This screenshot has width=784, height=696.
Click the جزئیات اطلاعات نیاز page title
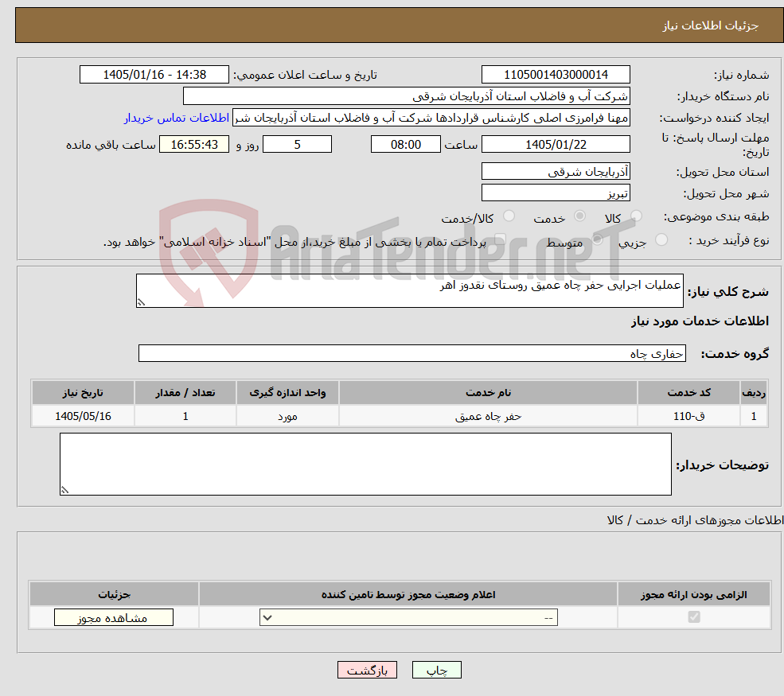pos(710,25)
